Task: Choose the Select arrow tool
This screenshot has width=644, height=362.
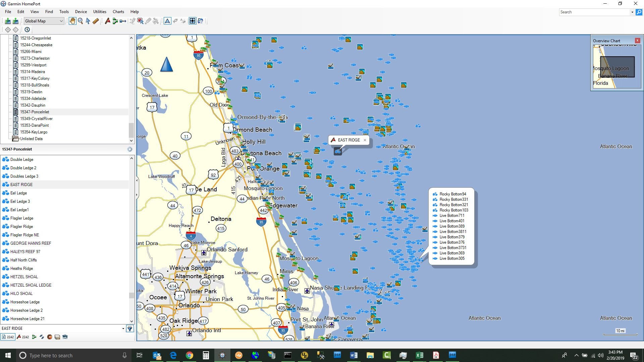Action: click(88, 21)
